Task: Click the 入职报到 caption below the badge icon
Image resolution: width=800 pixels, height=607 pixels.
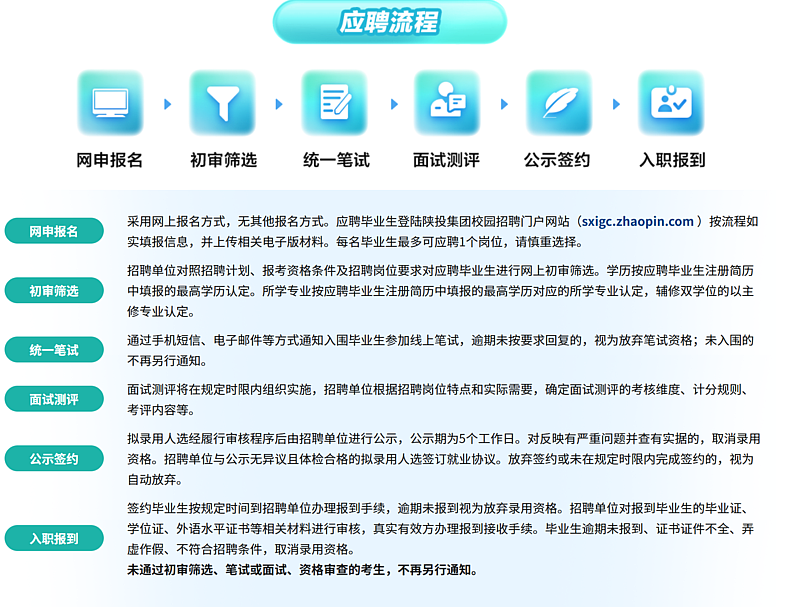Action: pos(672,160)
